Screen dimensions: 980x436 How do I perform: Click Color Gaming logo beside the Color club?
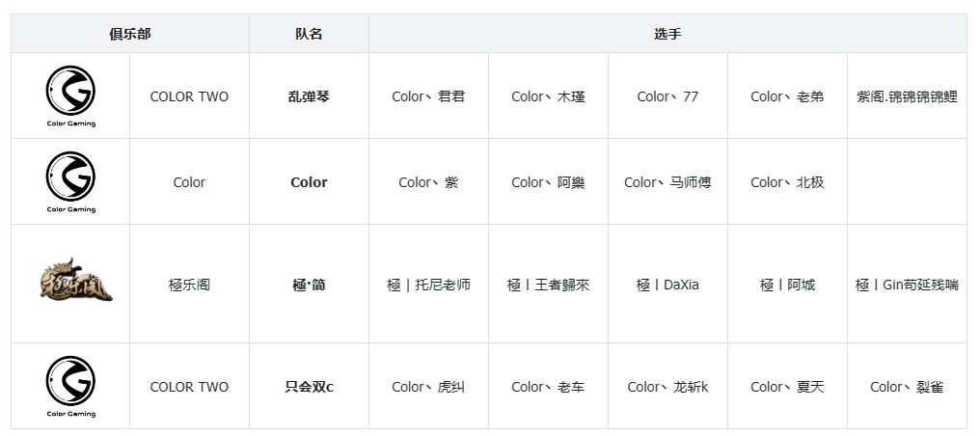coord(70,180)
